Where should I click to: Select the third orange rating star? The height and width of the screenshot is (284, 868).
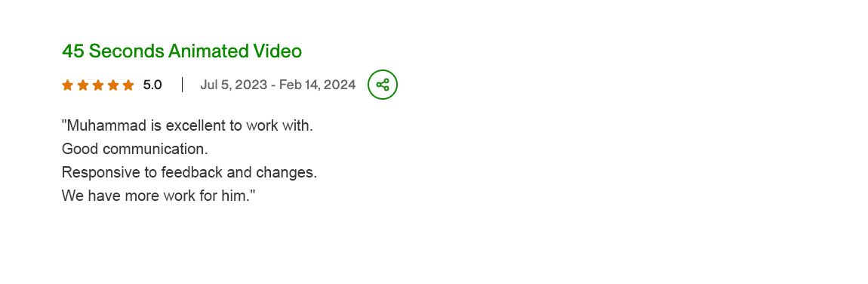pos(98,85)
